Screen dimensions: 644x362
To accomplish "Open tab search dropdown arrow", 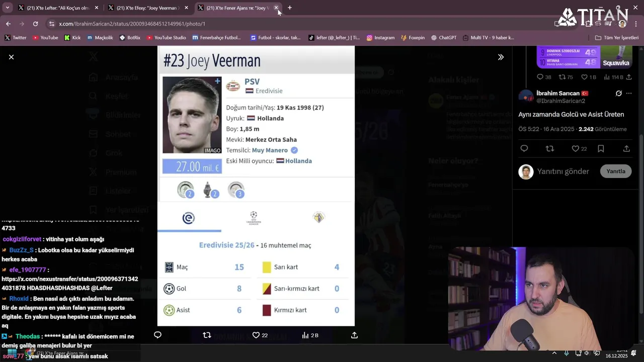I will pyautogui.click(x=7, y=8).
